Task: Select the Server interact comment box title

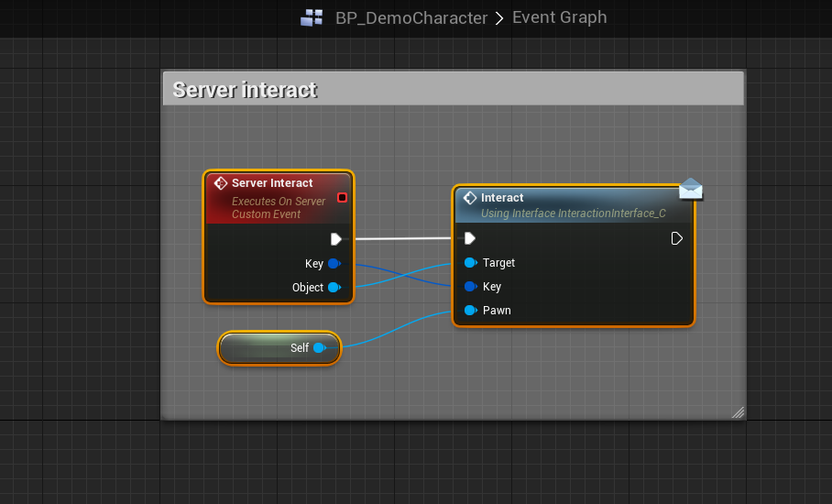Action: (245, 90)
